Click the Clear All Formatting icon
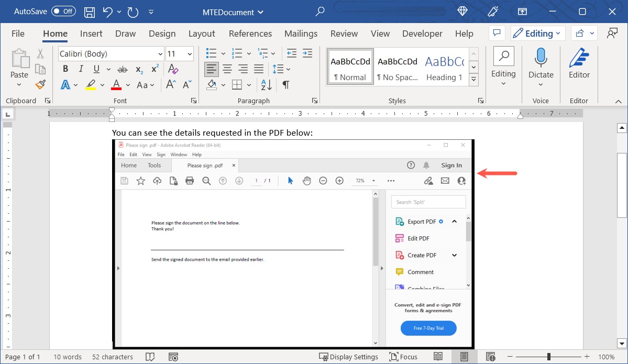 point(172,69)
